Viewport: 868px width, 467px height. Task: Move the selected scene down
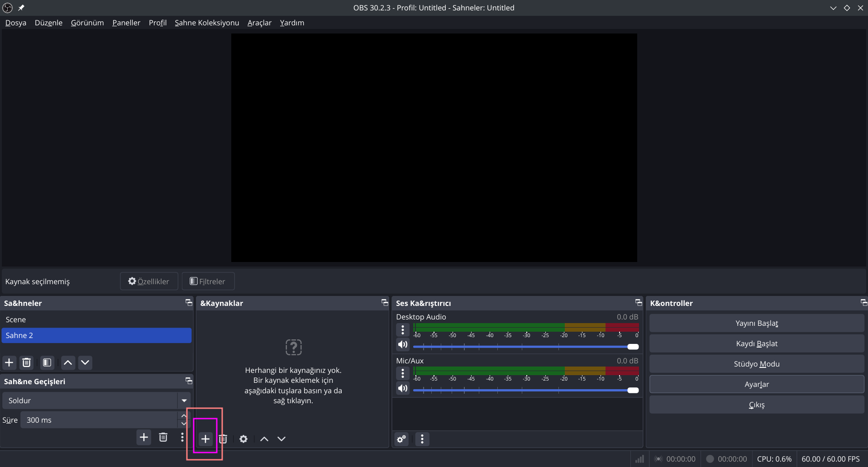pos(85,362)
